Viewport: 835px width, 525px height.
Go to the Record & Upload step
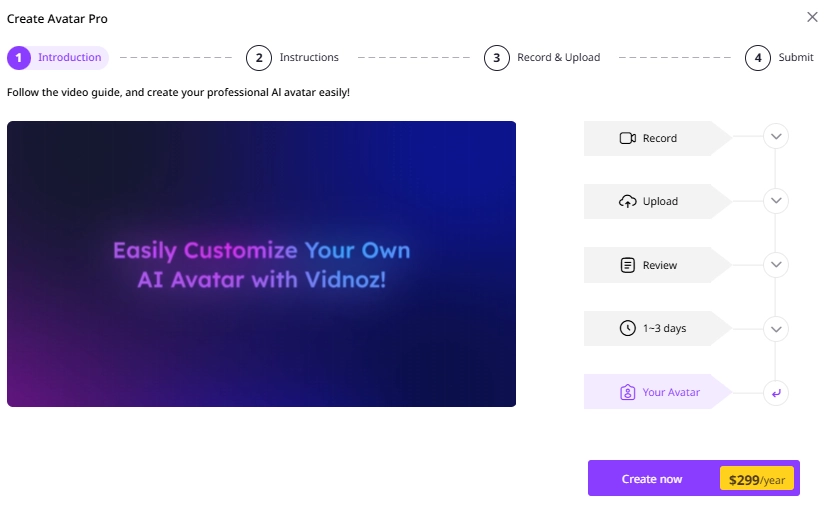(557, 57)
